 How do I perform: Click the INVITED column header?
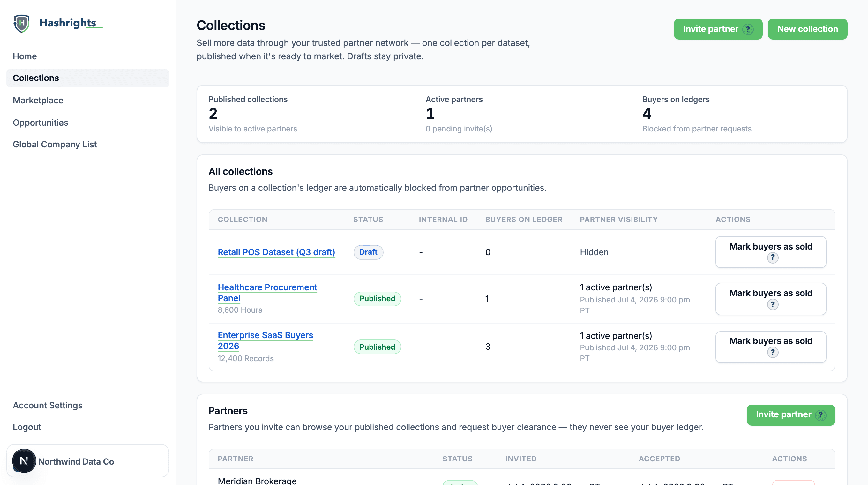coord(520,459)
